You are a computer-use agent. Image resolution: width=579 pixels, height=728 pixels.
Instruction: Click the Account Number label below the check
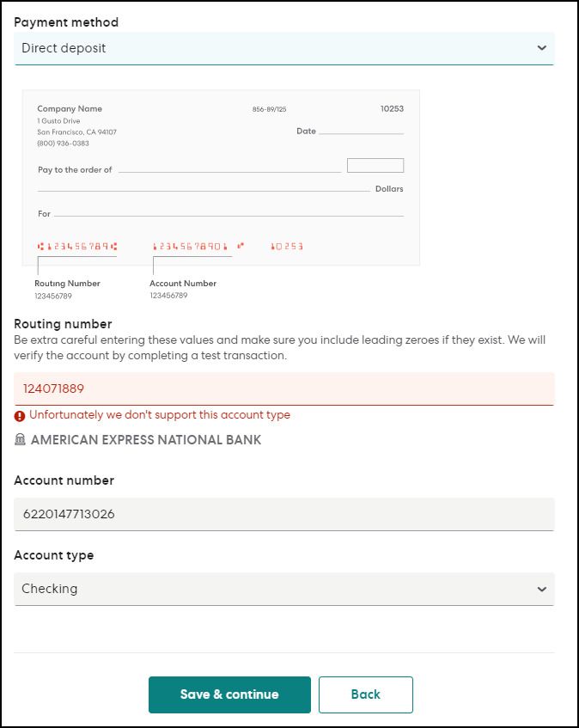click(183, 284)
